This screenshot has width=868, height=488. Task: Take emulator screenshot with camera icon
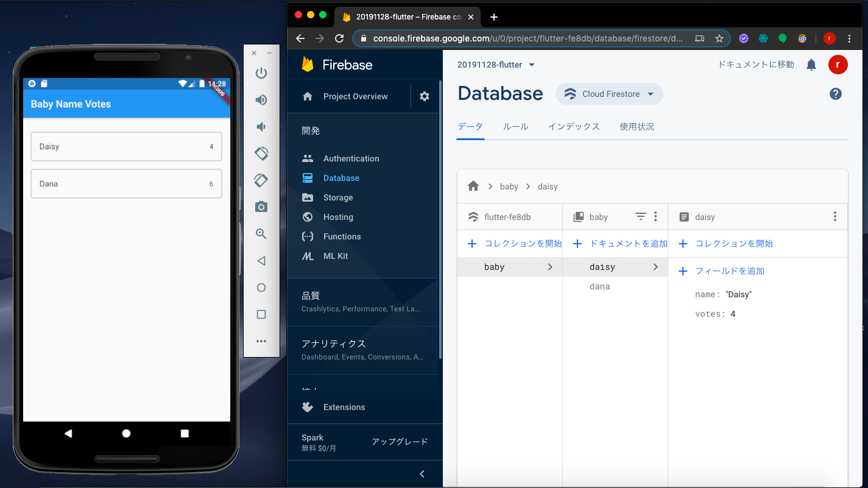[261, 207]
